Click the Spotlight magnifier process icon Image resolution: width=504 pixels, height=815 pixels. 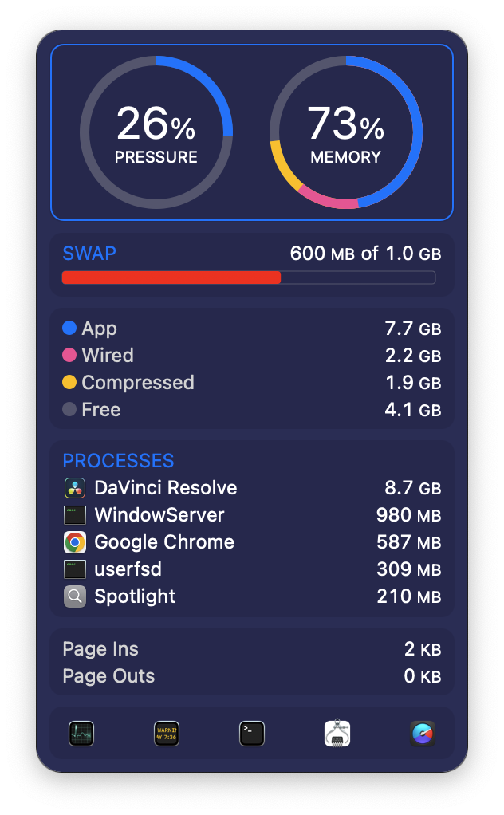[75, 596]
